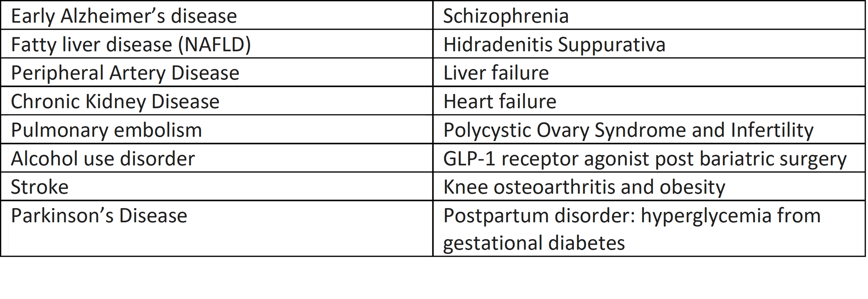Click Fatty liver disease (NAFLD) text
This screenshot has width=868, height=299.
pos(131,45)
